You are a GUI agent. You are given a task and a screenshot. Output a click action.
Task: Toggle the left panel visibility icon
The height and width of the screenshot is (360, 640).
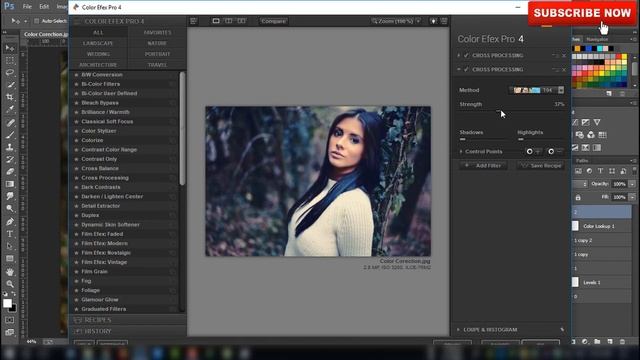pyautogui.click(x=193, y=21)
